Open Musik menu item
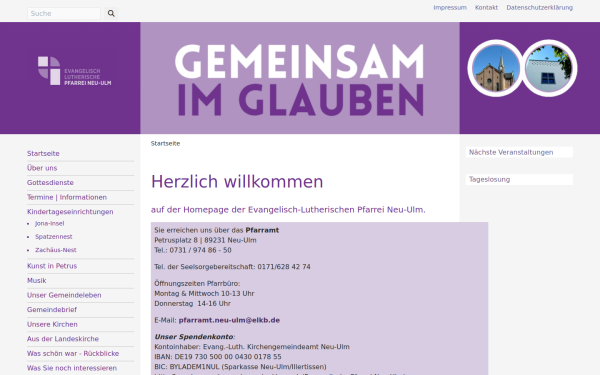 [37, 280]
